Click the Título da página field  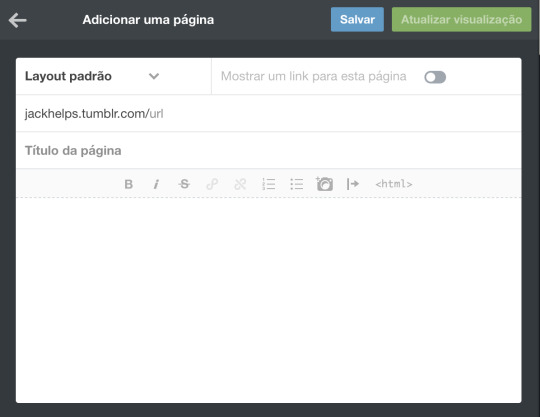click(x=269, y=150)
